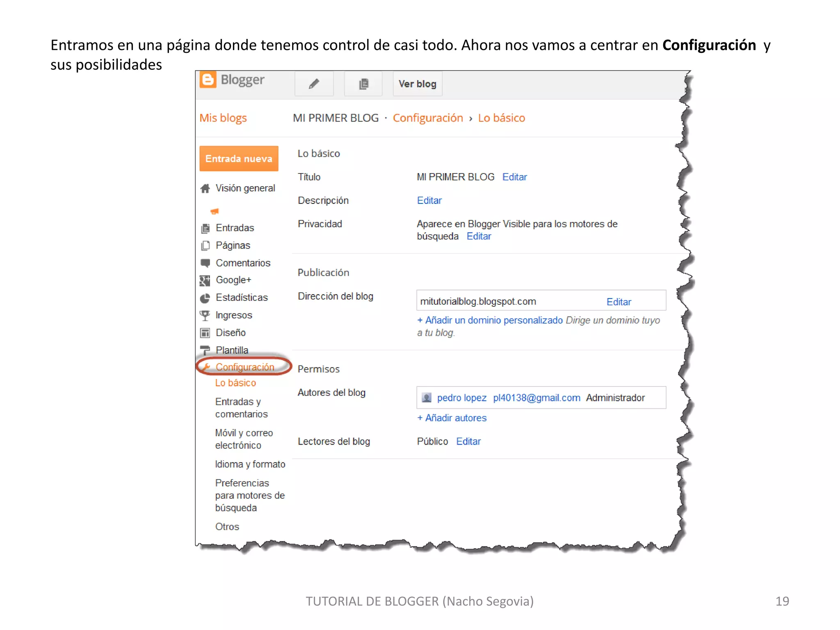This screenshot has width=840, height=630.
Task: Open Preferencias para motores de búsqueda
Action: click(x=250, y=495)
